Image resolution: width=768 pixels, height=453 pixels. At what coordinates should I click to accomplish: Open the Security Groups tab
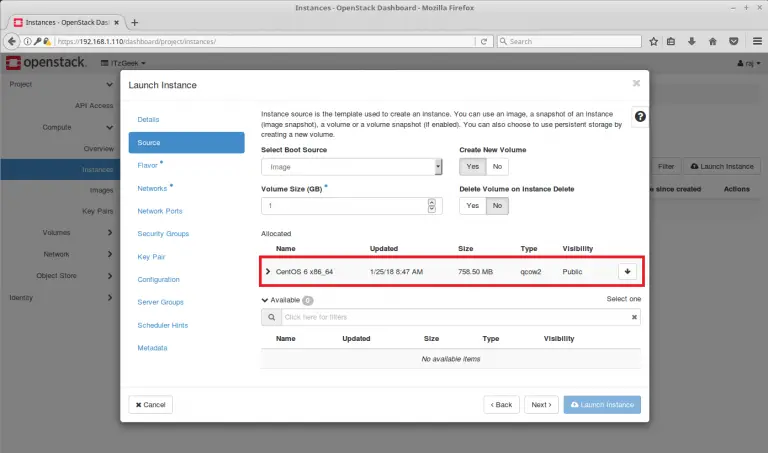tap(163, 234)
